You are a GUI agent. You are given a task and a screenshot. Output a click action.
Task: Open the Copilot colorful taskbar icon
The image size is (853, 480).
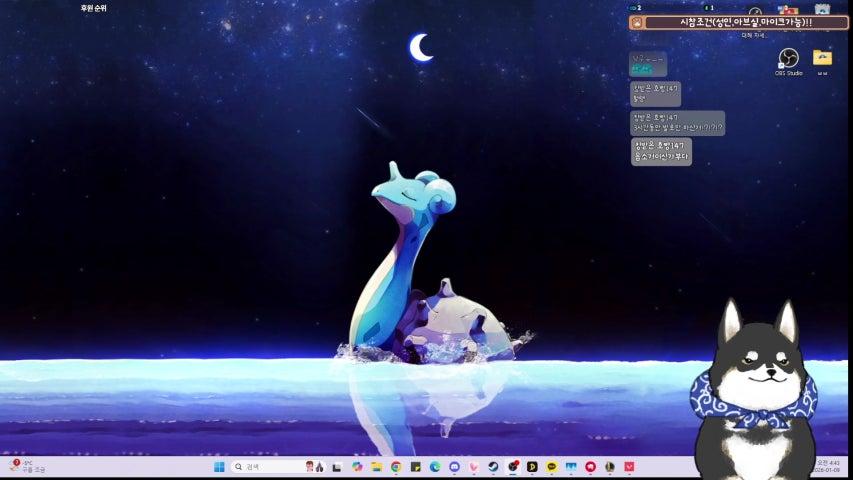357,467
